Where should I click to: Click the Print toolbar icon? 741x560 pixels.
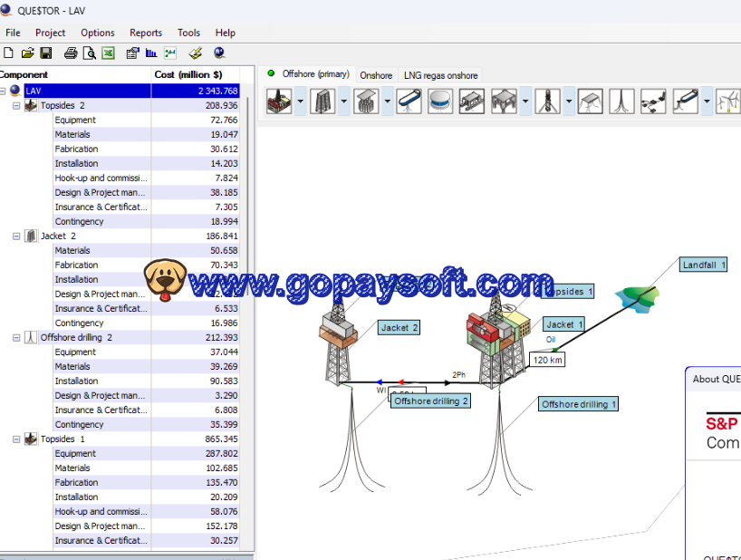click(71, 53)
